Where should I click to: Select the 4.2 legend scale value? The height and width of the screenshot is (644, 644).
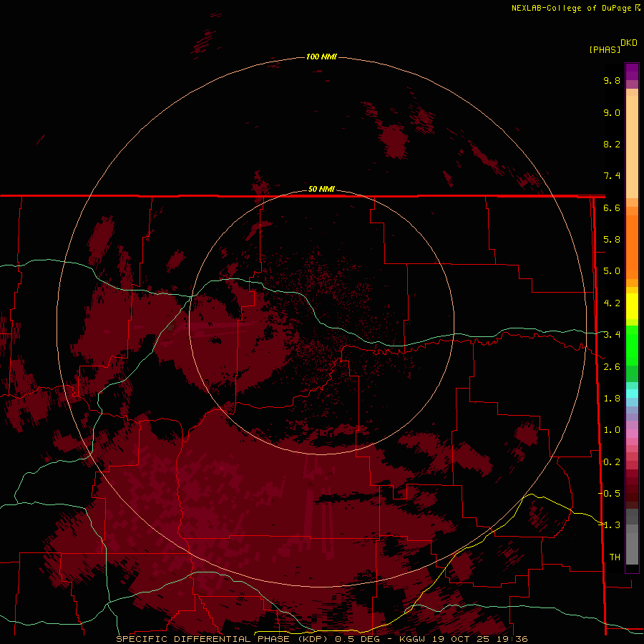click(x=612, y=303)
